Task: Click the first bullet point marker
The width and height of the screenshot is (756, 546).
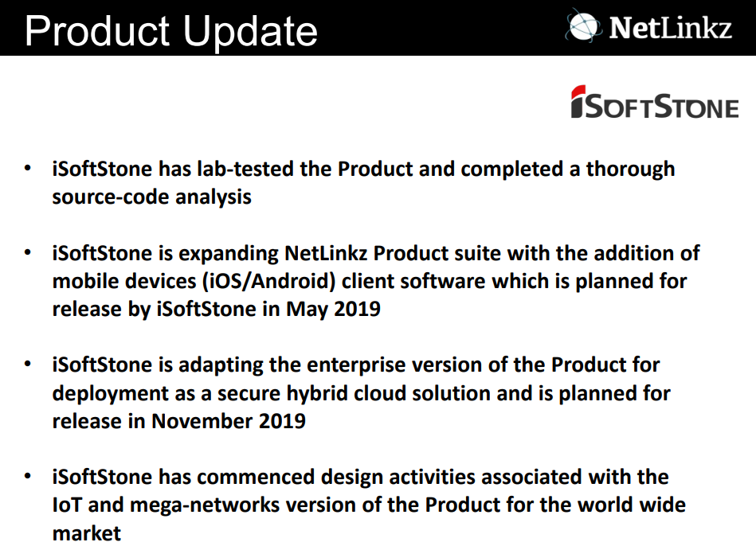Action: (27, 168)
